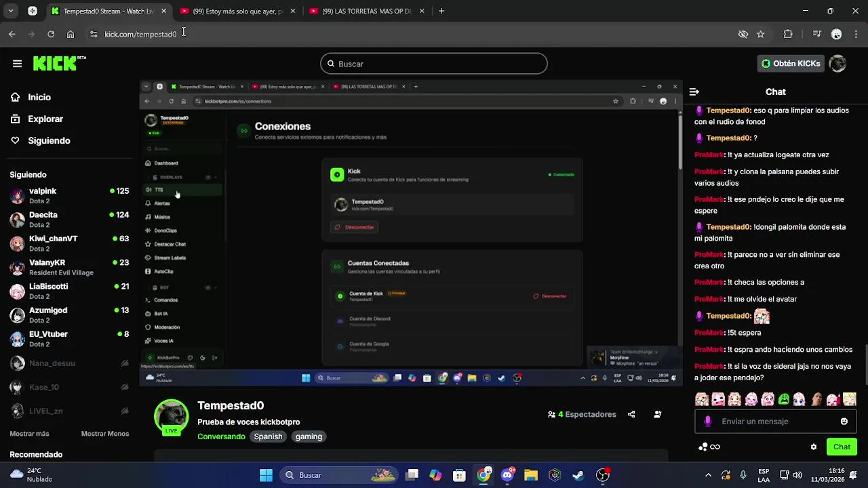Click the gaming tag
The image size is (868, 488).
309,436
